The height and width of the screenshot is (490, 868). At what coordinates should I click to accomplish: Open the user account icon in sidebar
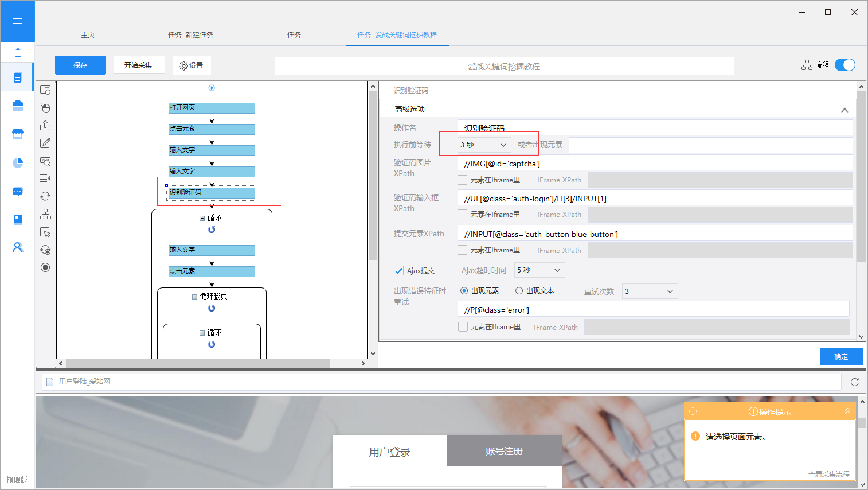click(18, 247)
